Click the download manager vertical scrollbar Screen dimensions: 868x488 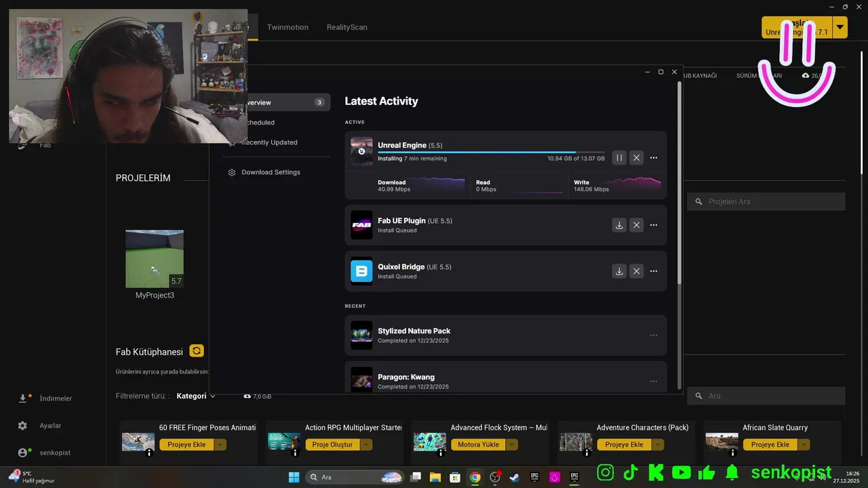coord(679,183)
